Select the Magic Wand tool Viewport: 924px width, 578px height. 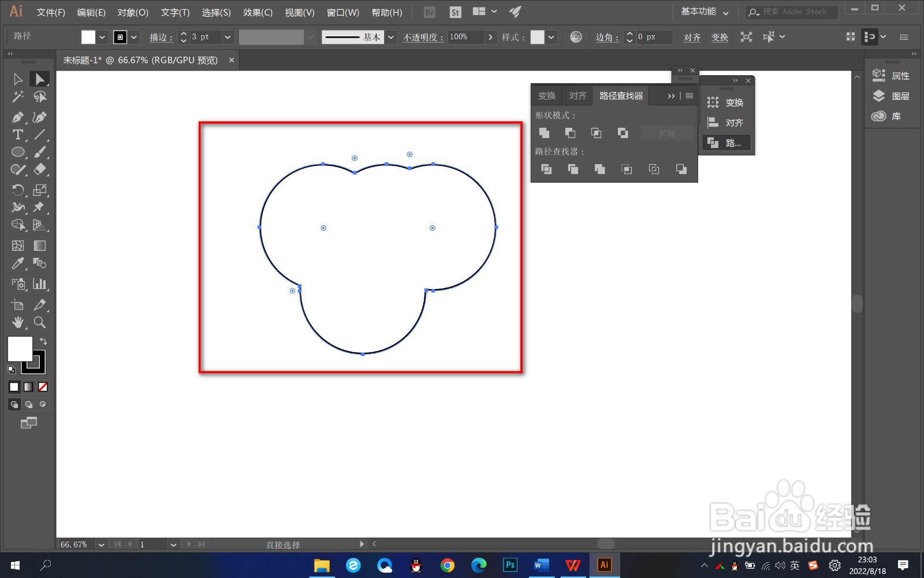click(18, 97)
